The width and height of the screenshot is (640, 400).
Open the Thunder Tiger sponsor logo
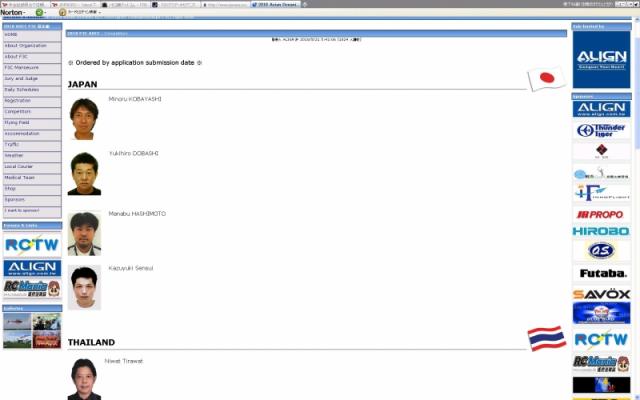[x=601, y=130]
